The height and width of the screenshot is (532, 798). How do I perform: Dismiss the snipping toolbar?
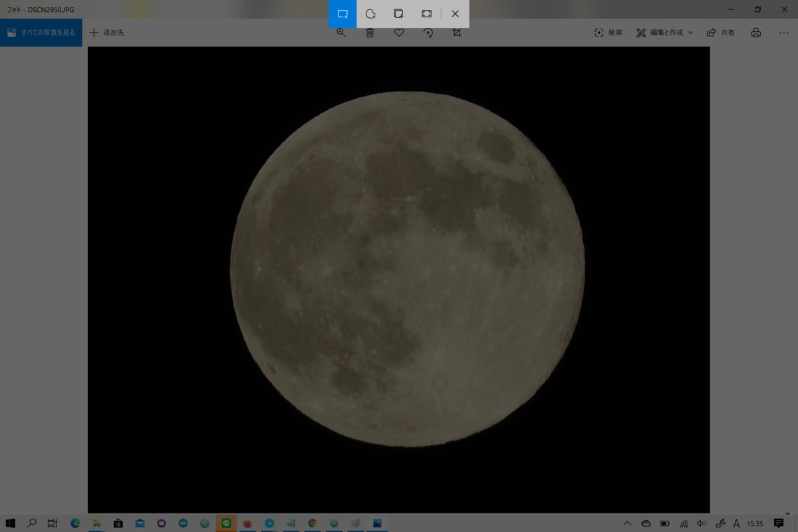tap(455, 13)
